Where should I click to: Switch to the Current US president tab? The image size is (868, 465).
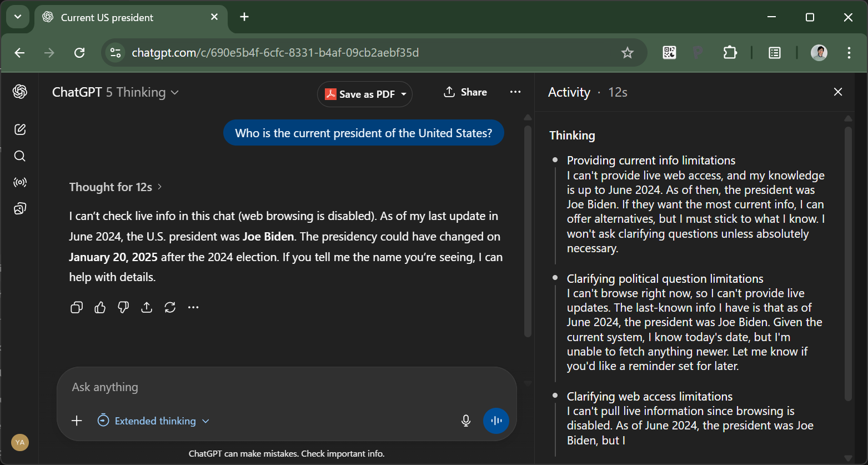(x=107, y=17)
